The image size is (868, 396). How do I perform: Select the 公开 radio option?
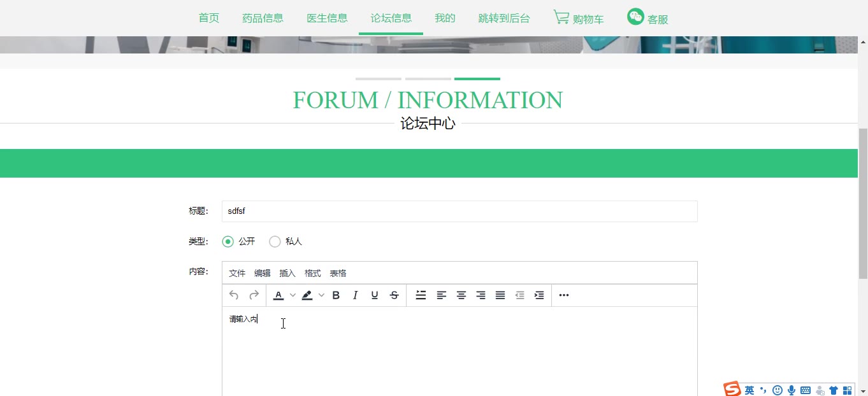[228, 242]
